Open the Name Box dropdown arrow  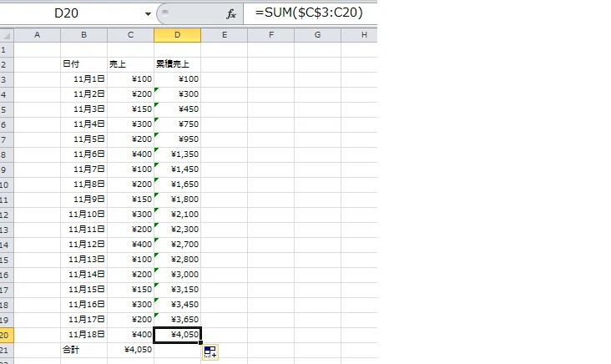(148, 14)
